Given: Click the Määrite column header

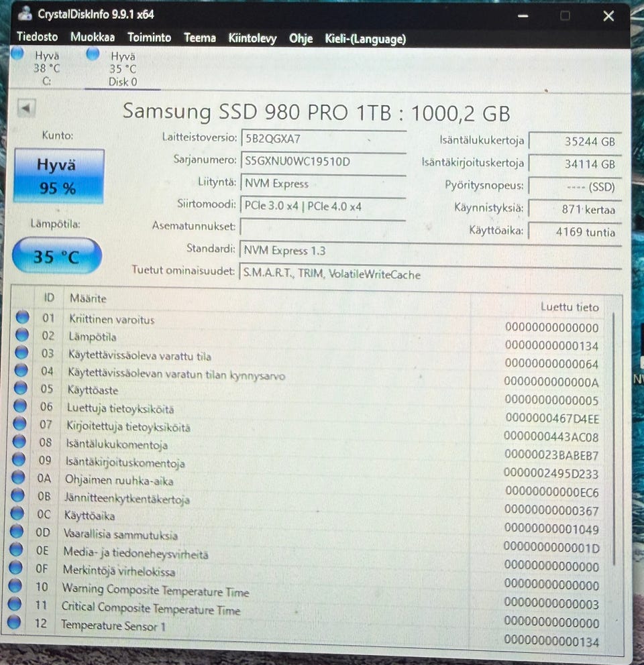Looking at the screenshot, I should 88,298.
